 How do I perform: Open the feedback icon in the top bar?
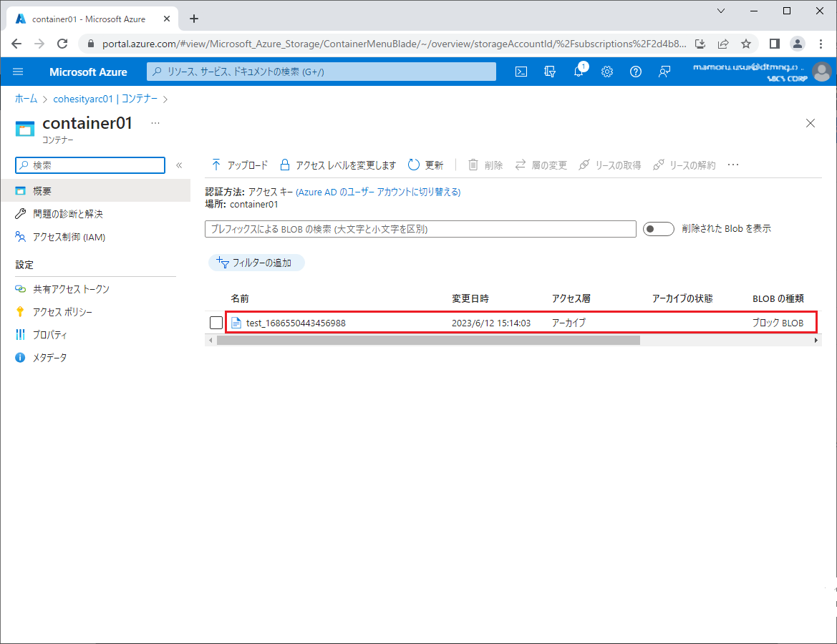coord(664,72)
